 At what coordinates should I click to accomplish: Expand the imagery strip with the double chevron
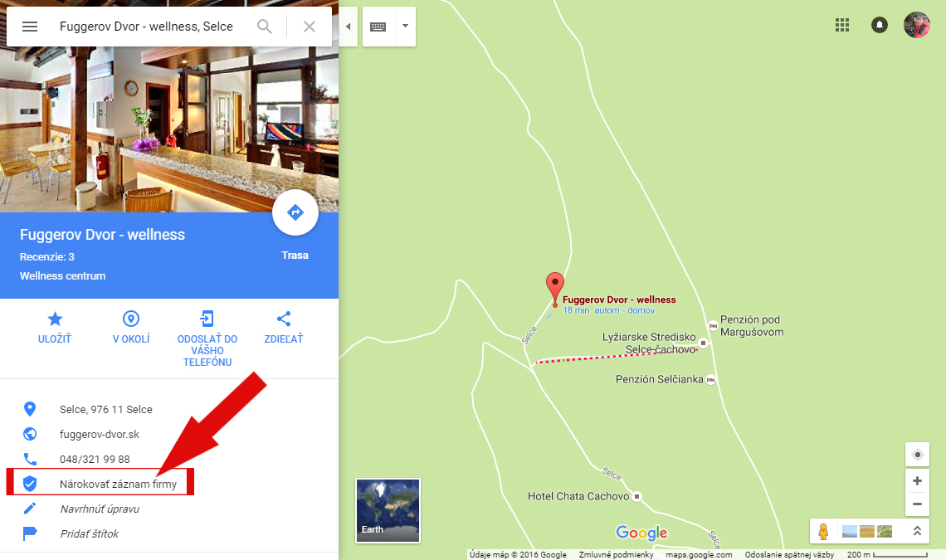[x=917, y=531]
